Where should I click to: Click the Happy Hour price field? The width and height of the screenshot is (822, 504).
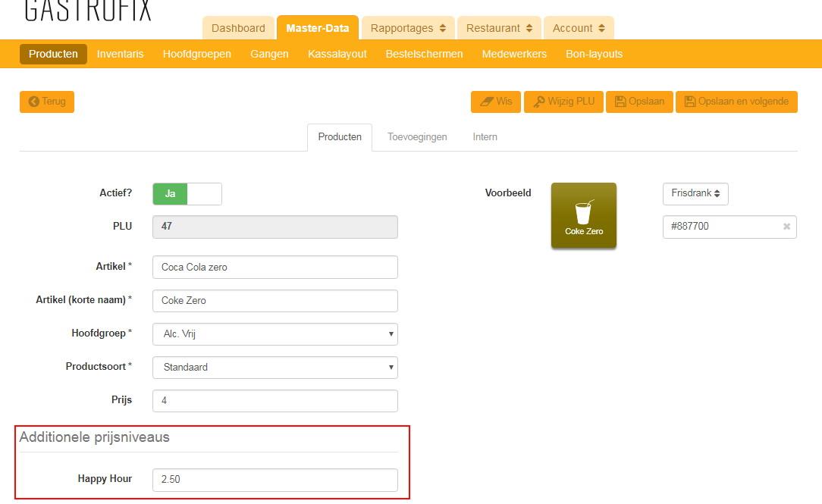click(x=275, y=480)
